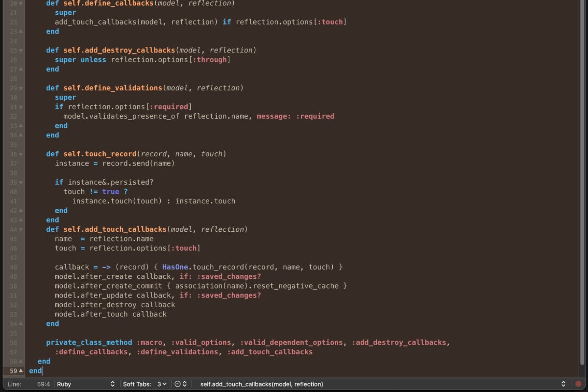Collapse the fold at line 29
Viewport: 588px width, 392px height.
coord(21,88)
